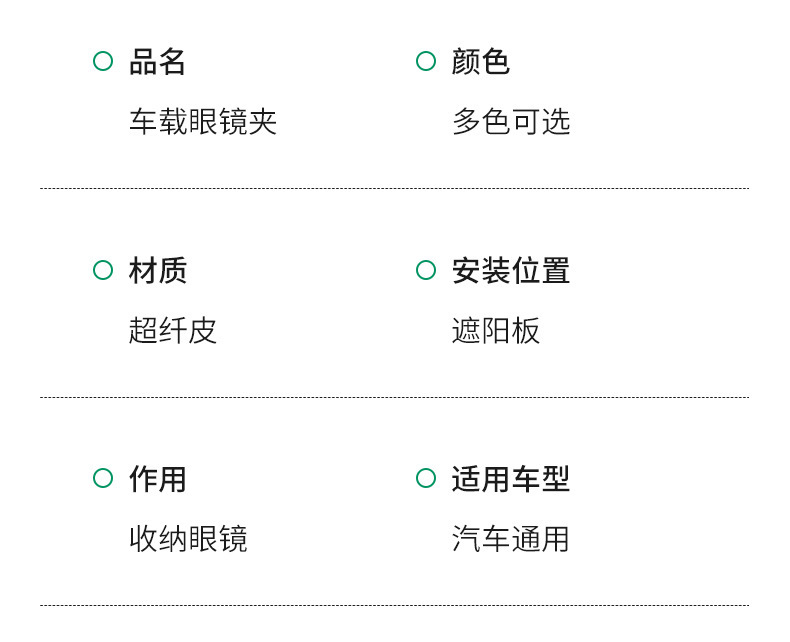The width and height of the screenshot is (790, 642).
Task: Click the green circle beside 品名
Action: pyautogui.click(x=103, y=61)
